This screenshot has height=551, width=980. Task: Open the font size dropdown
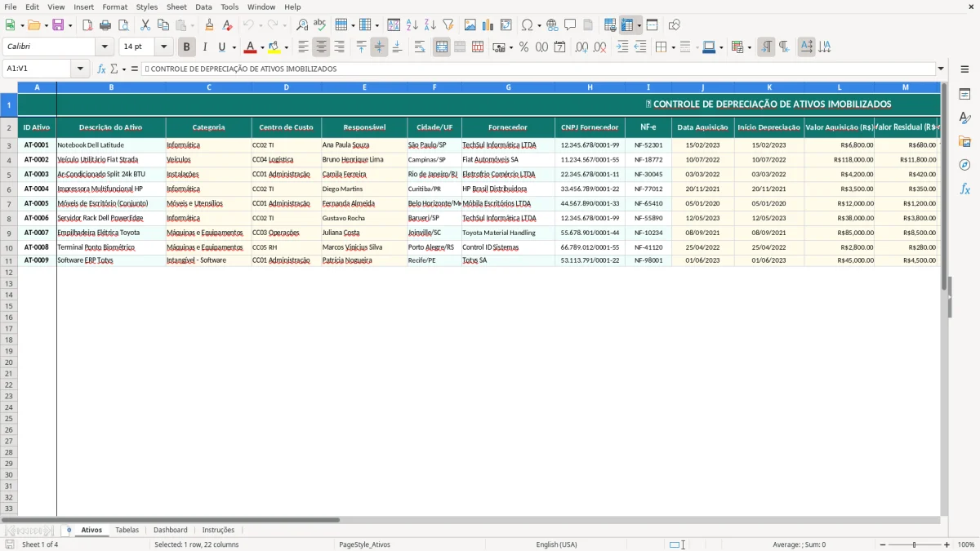[x=163, y=47]
